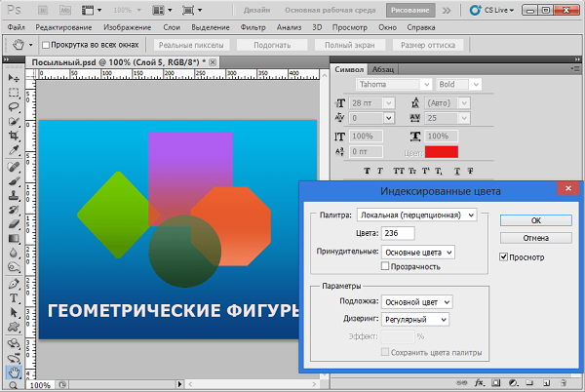
Task: Open the Палитра dropdown
Action: [416, 216]
